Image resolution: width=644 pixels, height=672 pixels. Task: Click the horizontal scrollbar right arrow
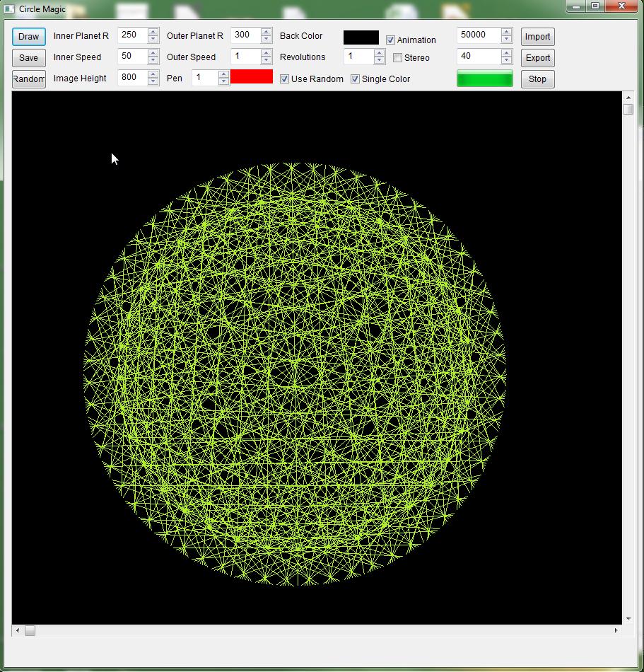click(616, 630)
